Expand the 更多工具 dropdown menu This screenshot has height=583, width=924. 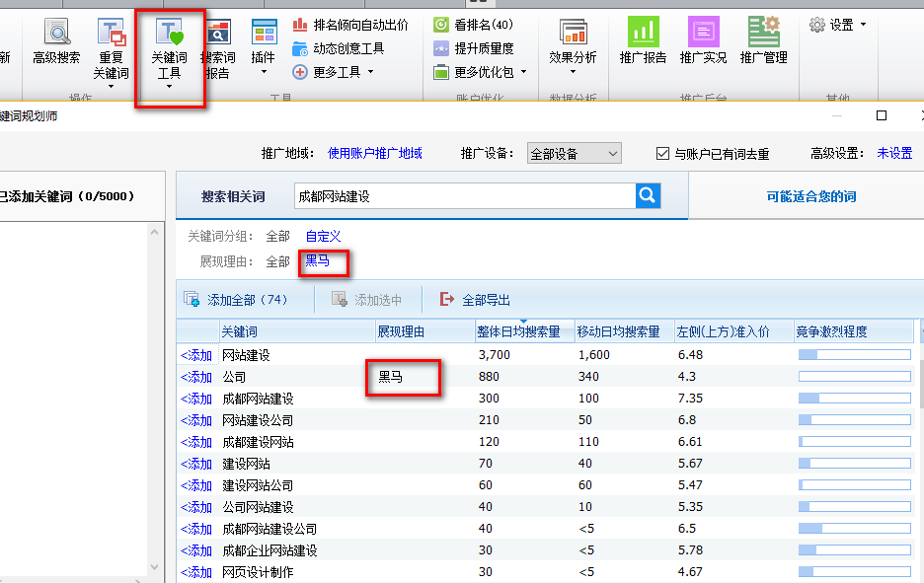334,72
